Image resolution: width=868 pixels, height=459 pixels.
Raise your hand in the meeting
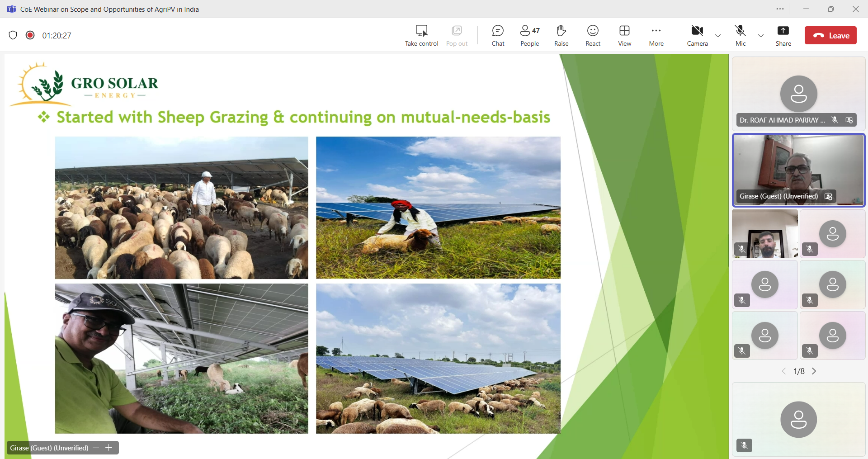click(x=561, y=35)
